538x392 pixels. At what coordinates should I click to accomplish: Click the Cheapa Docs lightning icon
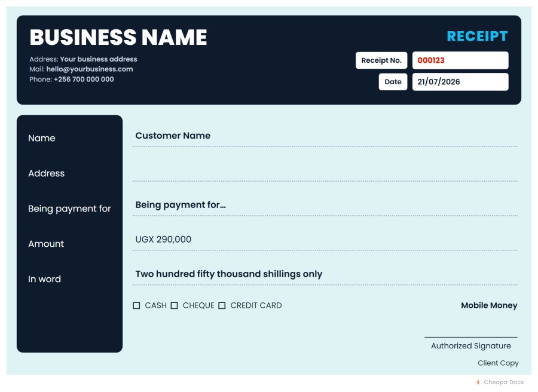pos(478,382)
